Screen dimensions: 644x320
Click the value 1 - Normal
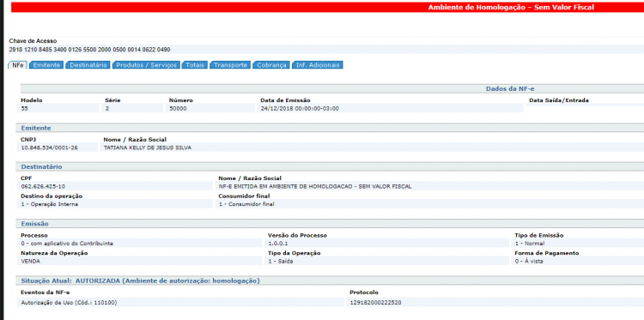530,244
